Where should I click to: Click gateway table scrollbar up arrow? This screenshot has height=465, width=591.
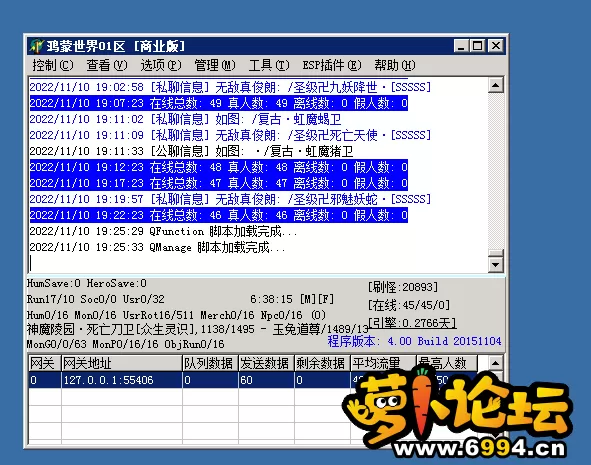pos(495,363)
